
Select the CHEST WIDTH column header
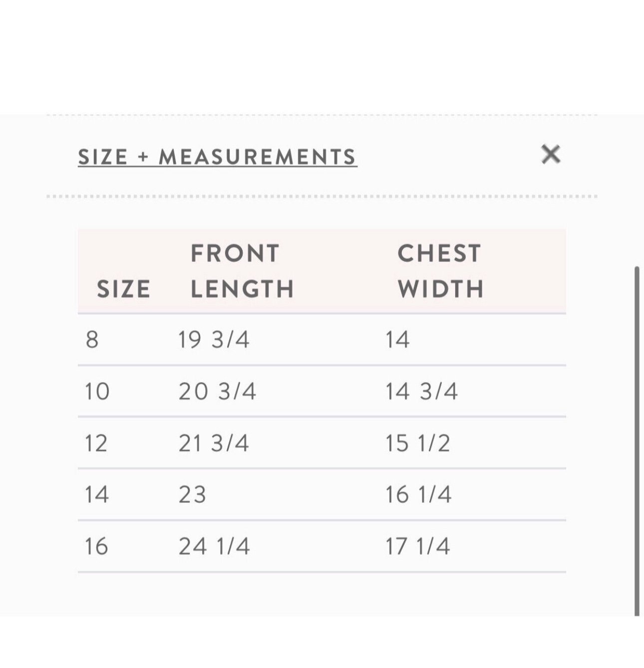(440, 271)
